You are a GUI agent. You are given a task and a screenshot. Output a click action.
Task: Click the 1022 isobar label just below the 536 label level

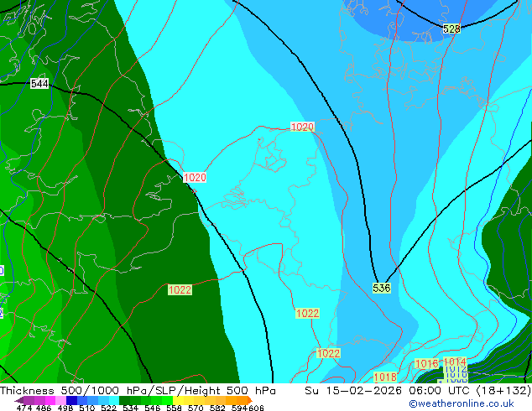point(307,313)
